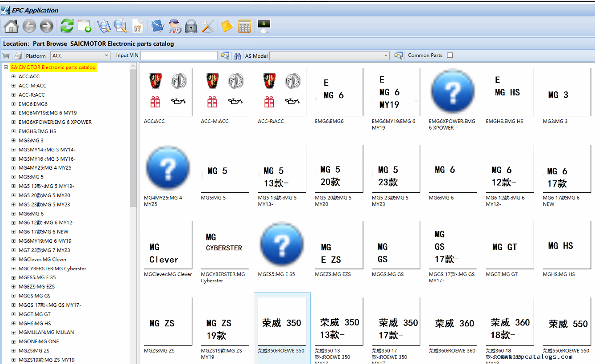Screen dimensions: 595x364
Task: Click the green Refresh arrows icon
Action: [x=67, y=26]
